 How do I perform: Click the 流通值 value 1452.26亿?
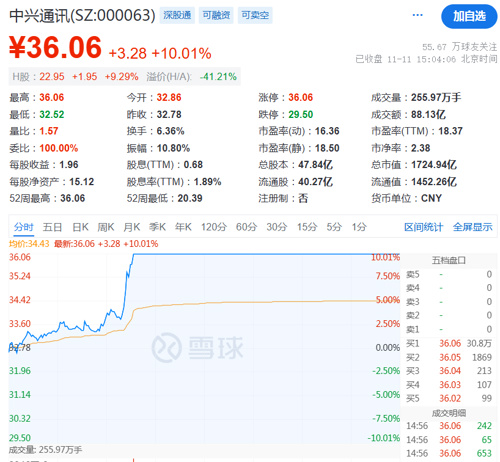click(x=434, y=182)
